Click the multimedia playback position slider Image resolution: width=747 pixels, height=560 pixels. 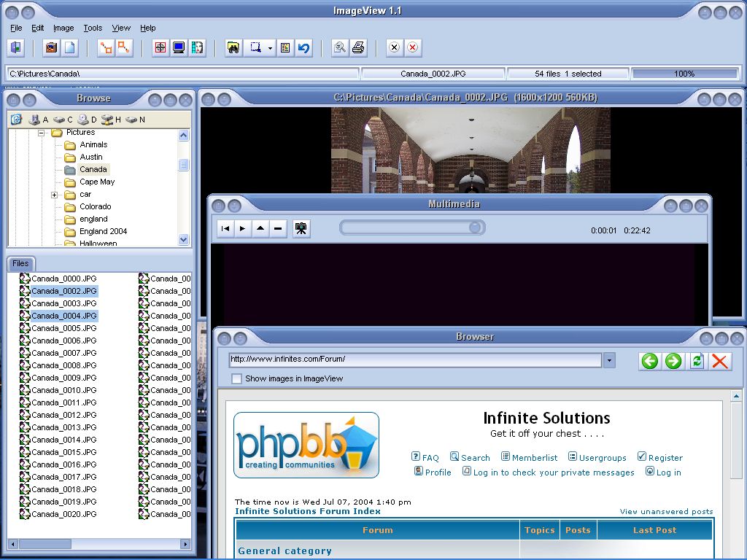coord(412,227)
